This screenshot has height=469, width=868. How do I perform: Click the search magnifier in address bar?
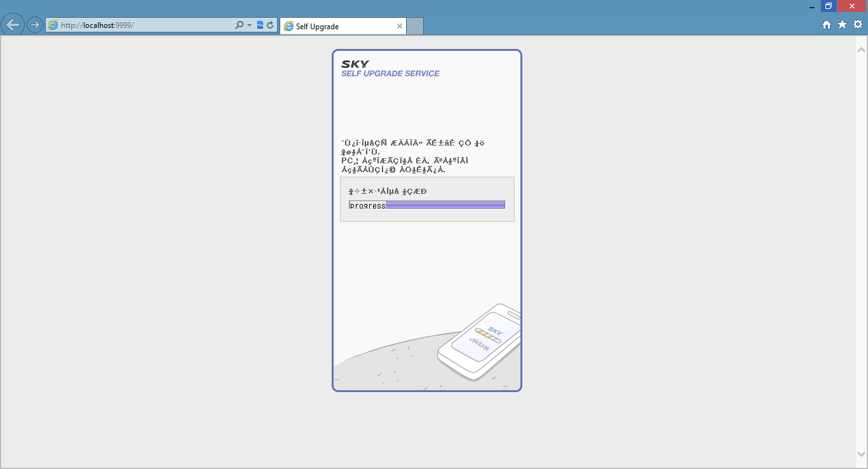point(239,25)
